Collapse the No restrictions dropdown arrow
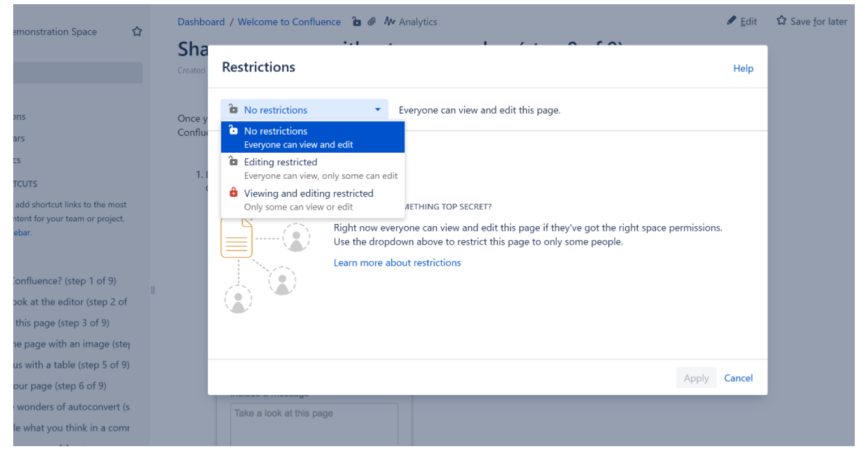 click(377, 110)
